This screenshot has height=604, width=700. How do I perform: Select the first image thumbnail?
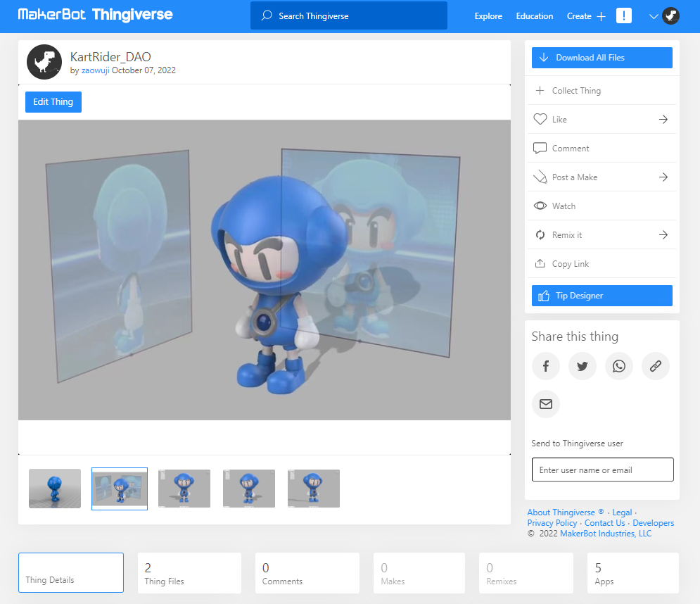tap(55, 488)
